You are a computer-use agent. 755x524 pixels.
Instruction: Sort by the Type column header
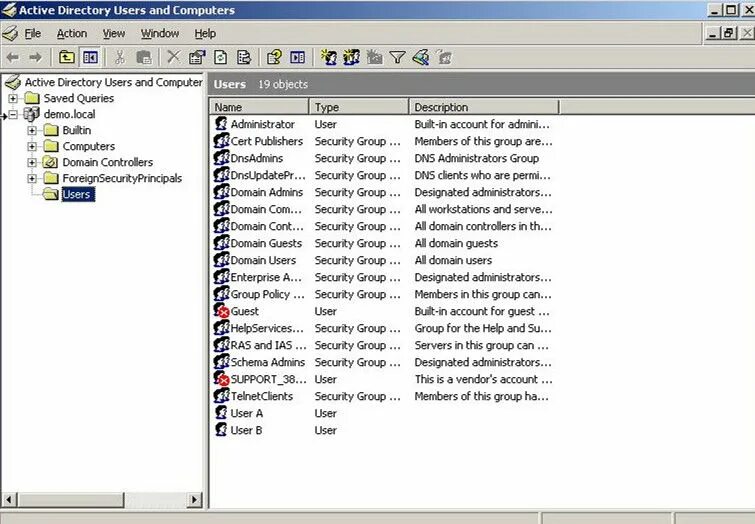point(359,107)
